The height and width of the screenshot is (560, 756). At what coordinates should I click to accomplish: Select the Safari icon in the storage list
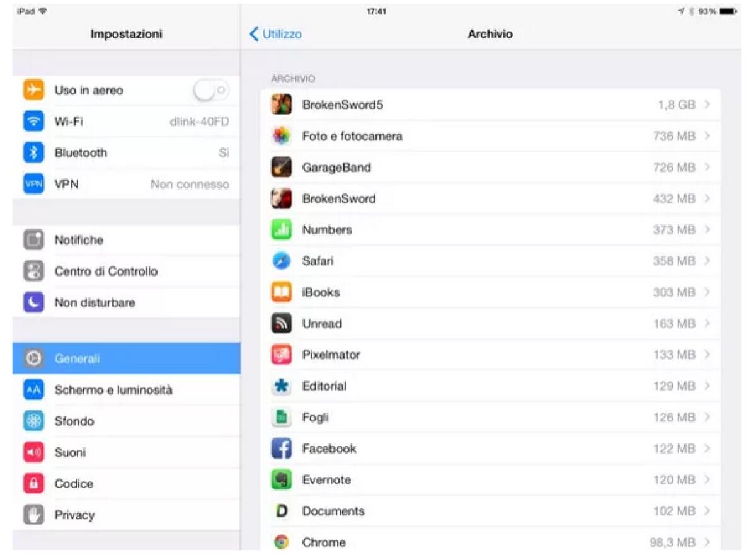pos(281,261)
